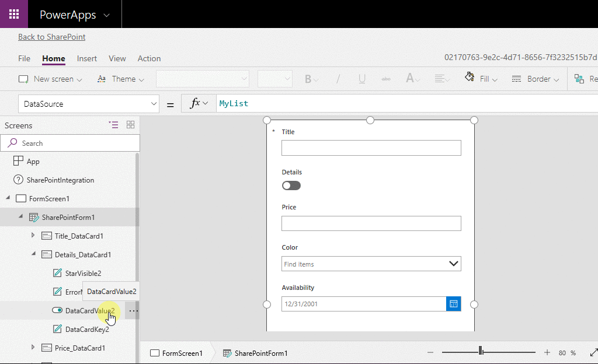Image resolution: width=598 pixels, height=364 pixels.
Task: Switch to the Insert tab
Action: 87,59
